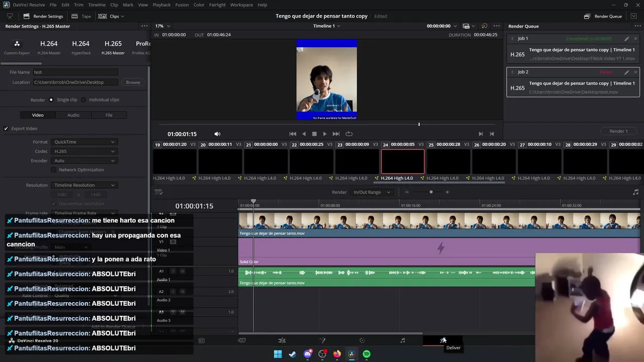The height and width of the screenshot is (362, 644).
Task: Select the Video settings tab
Action: tap(38, 115)
